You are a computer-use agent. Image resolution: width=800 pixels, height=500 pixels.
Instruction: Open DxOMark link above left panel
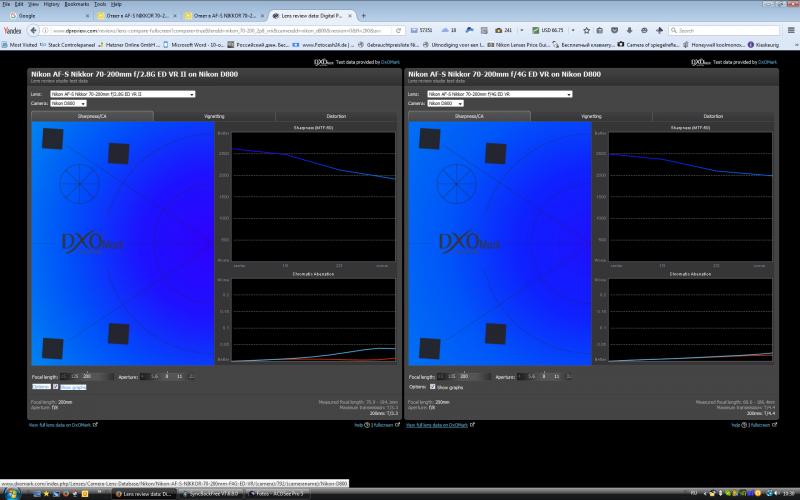pos(390,62)
